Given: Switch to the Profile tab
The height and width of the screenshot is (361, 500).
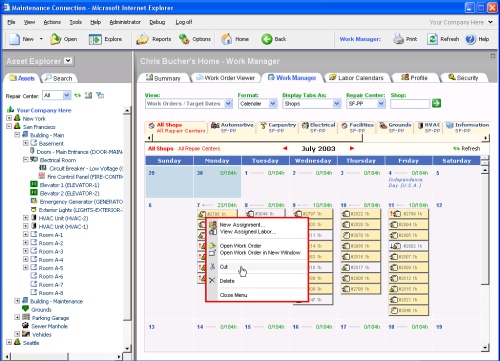Looking at the screenshot, I should pyautogui.click(x=414, y=78).
